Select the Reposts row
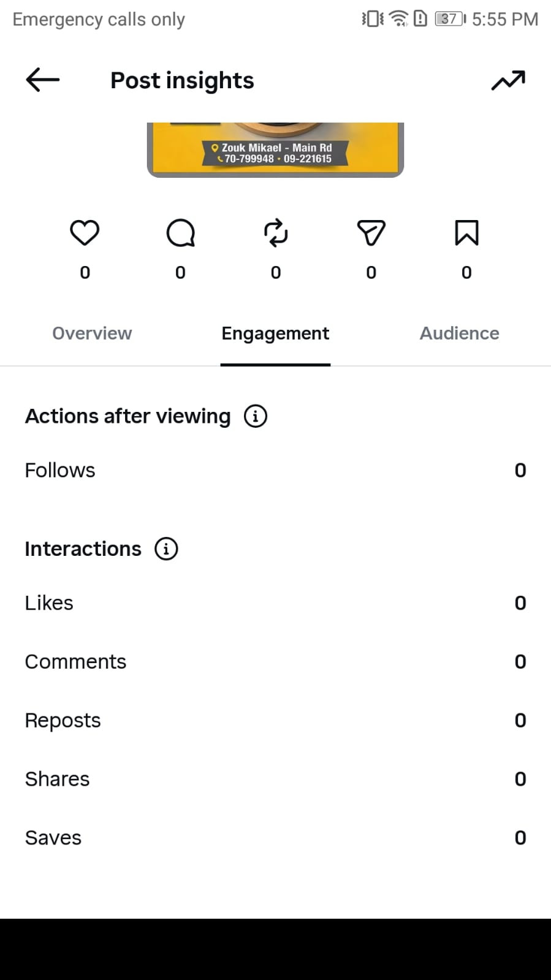This screenshot has width=551, height=980. tap(275, 720)
